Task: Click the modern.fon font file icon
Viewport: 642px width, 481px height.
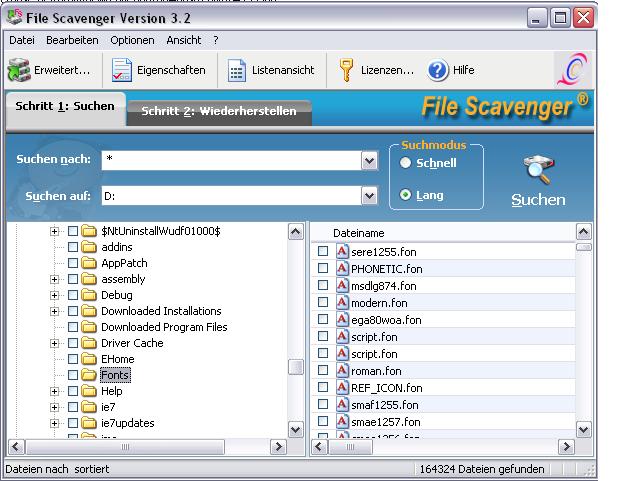Action: (342, 303)
